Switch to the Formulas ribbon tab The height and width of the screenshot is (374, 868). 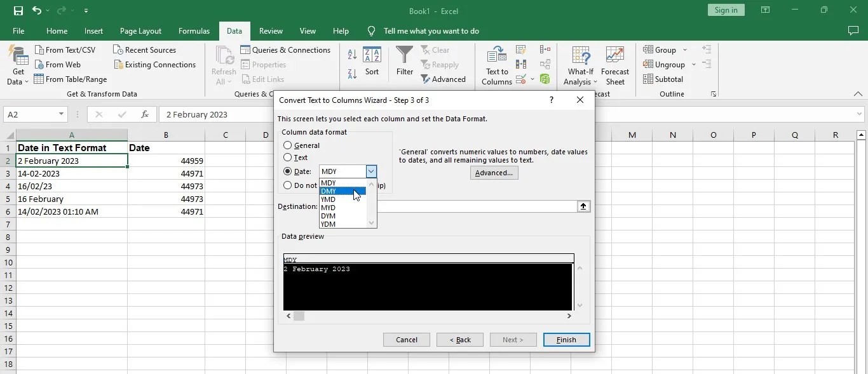click(194, 30)
